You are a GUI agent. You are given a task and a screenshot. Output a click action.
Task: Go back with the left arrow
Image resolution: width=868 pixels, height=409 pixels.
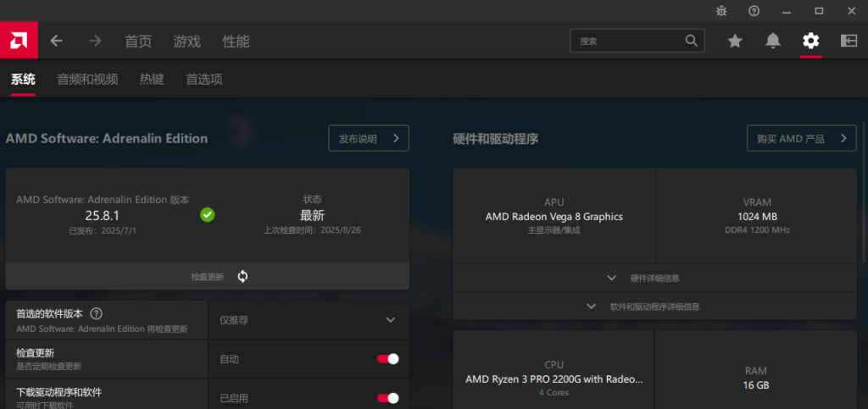tap(57, 41)
